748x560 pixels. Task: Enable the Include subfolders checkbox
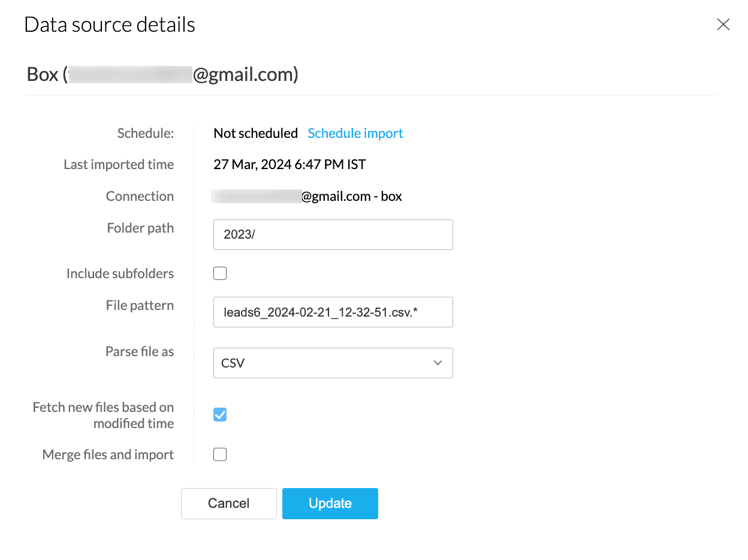[220, 274]
